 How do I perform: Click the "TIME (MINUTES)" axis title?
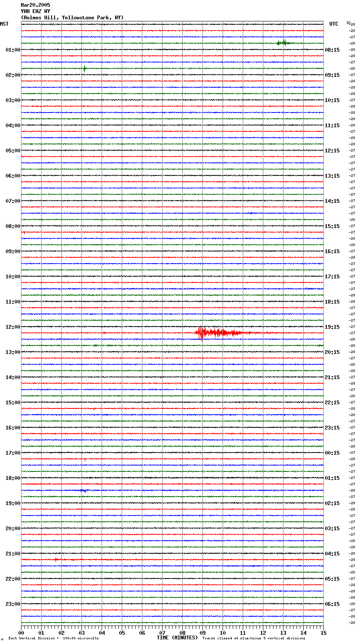177,638
